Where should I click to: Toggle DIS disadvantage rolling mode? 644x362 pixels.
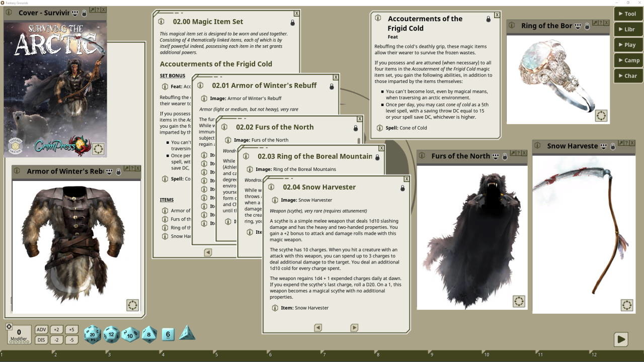point(41,339)
